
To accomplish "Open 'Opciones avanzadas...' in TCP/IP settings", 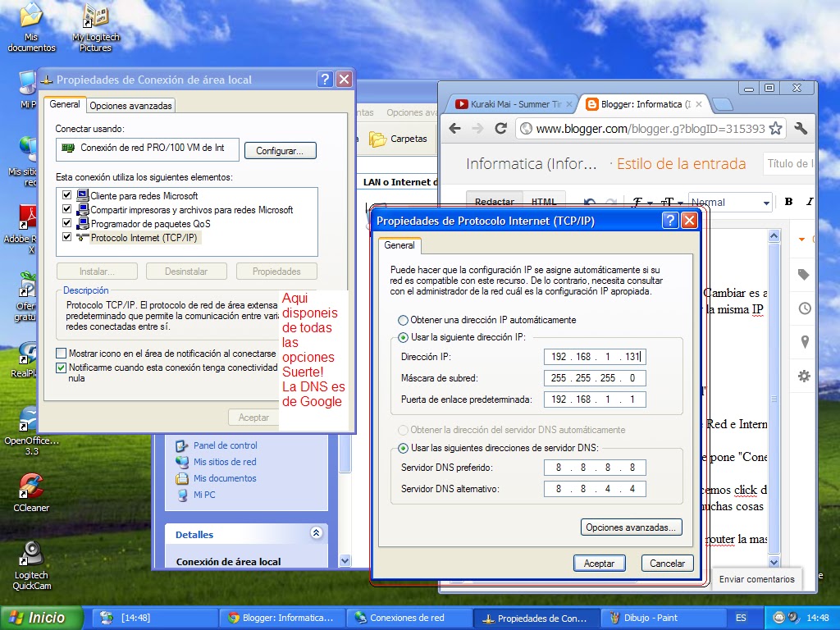I will point(631,527).
